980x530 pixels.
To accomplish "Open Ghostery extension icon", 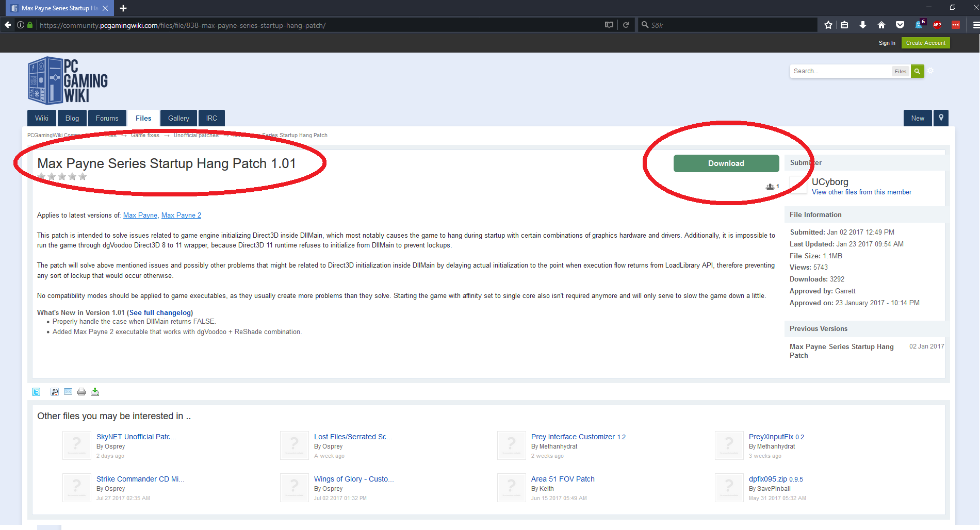I will point(920,24).
